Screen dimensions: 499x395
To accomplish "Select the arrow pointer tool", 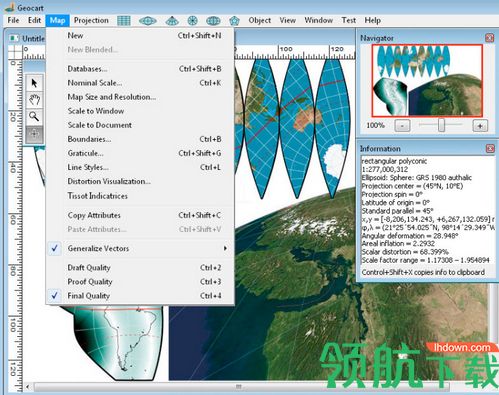I will point(34,83).
